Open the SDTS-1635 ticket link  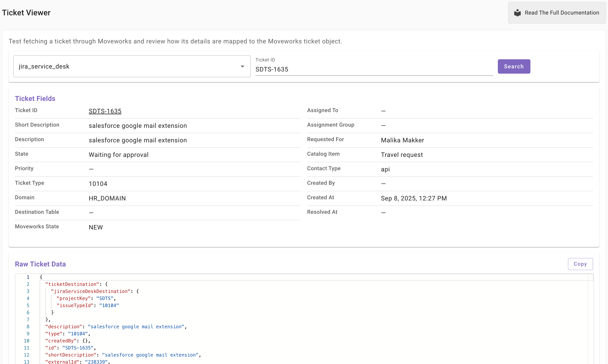(105, 111)
